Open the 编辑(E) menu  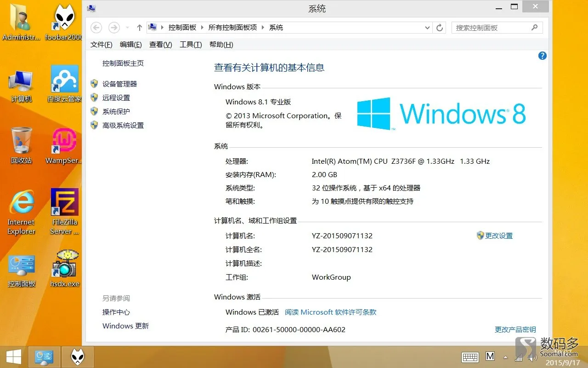[131, 45]
